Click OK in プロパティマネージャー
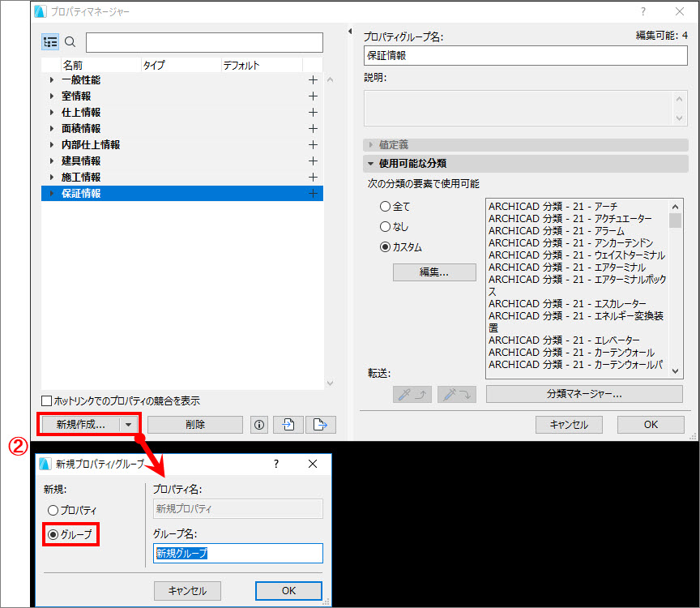700x608 pixels. click(651, 425)
